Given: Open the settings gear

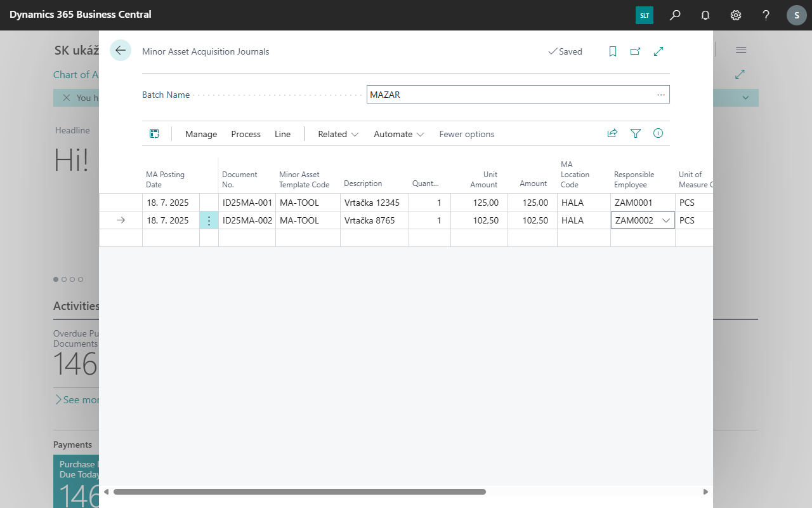Looking at the screenshot, I should point(736,15).
